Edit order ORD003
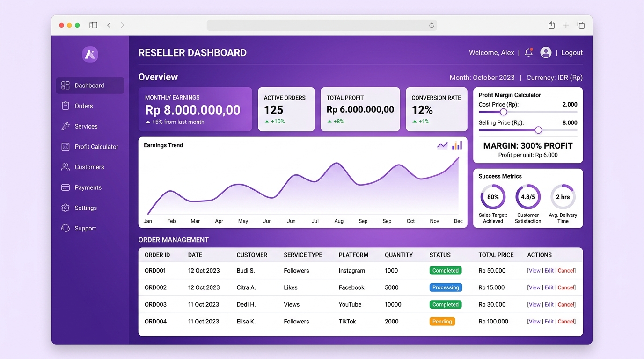Screen dimensions: 644x359 click(549, 304)
